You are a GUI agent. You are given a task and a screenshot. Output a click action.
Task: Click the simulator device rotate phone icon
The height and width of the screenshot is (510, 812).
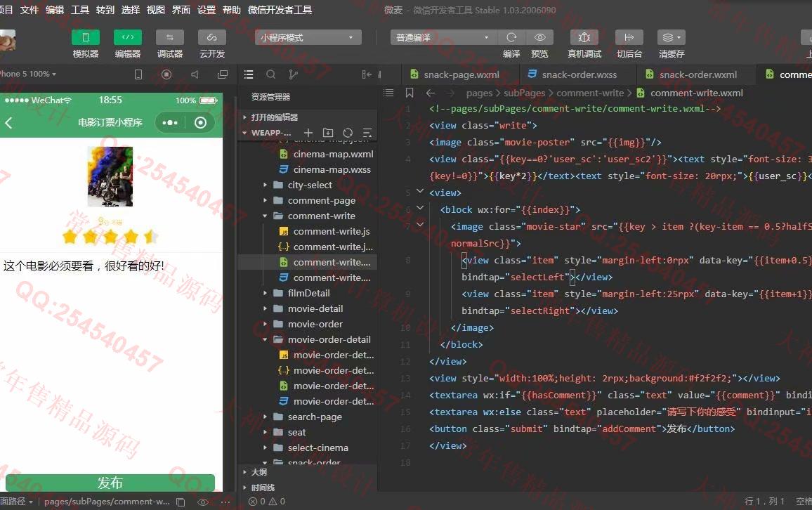coord(138,74)
